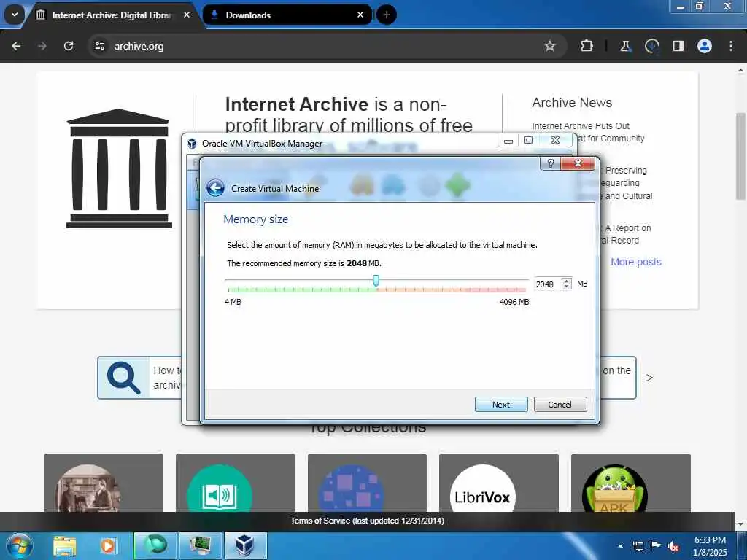Open the Chrome three-dot menu
Screen dimensions: 747x560
731,46
